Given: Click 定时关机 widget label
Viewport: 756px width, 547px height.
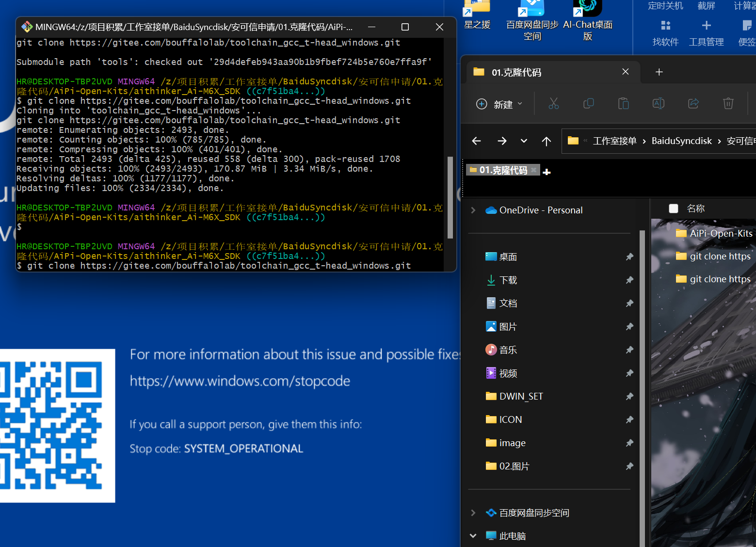Looking at the screenshot, I should coord(665,6).
